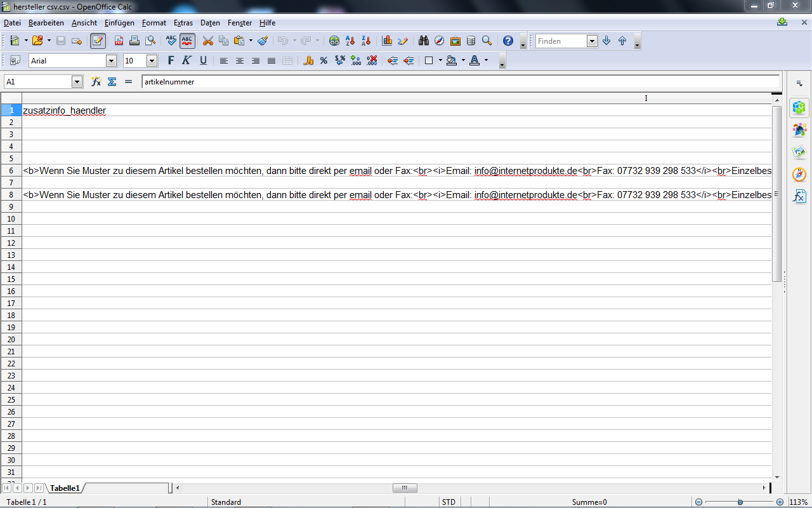Toggle bold F formatting
This screenshot has width=812, height=508.
click(x=171, y=60)
